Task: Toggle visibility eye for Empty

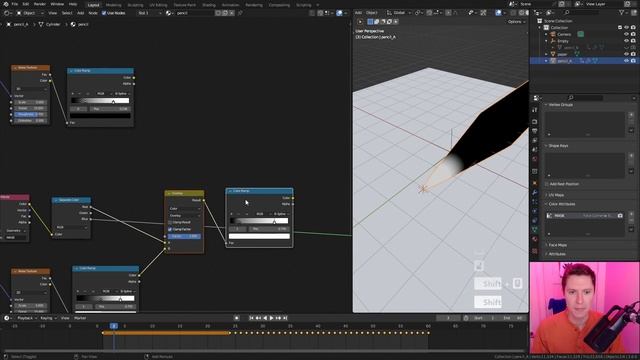Action: coord(627,41)
